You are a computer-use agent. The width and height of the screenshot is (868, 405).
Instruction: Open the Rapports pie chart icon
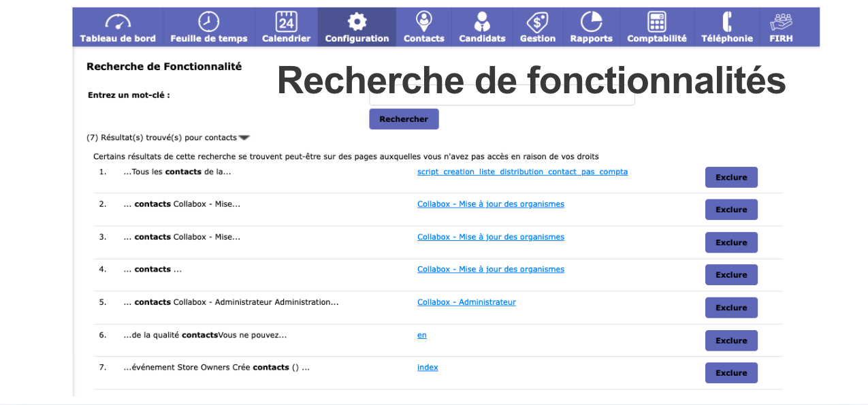click(591, 22)
